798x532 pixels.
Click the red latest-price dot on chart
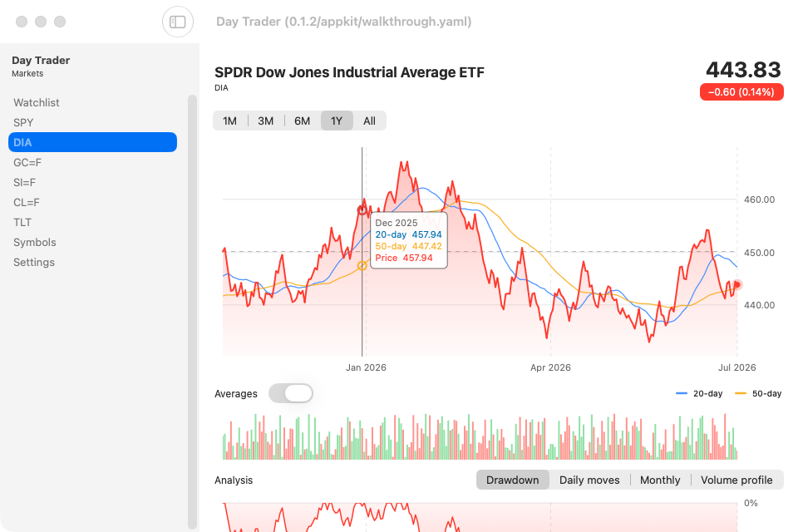pos(737,284)
